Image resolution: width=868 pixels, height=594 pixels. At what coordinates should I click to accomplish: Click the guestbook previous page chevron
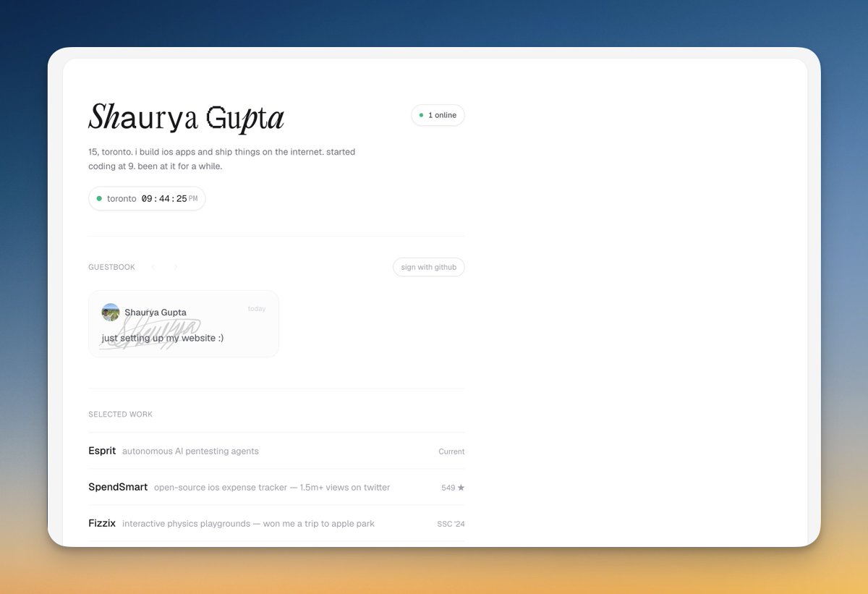coord(153,267)
